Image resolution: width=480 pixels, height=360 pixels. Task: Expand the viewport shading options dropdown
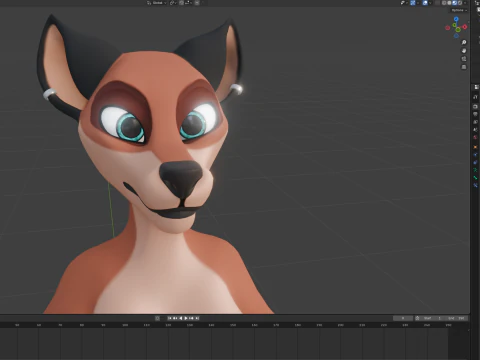click(465, 3)
